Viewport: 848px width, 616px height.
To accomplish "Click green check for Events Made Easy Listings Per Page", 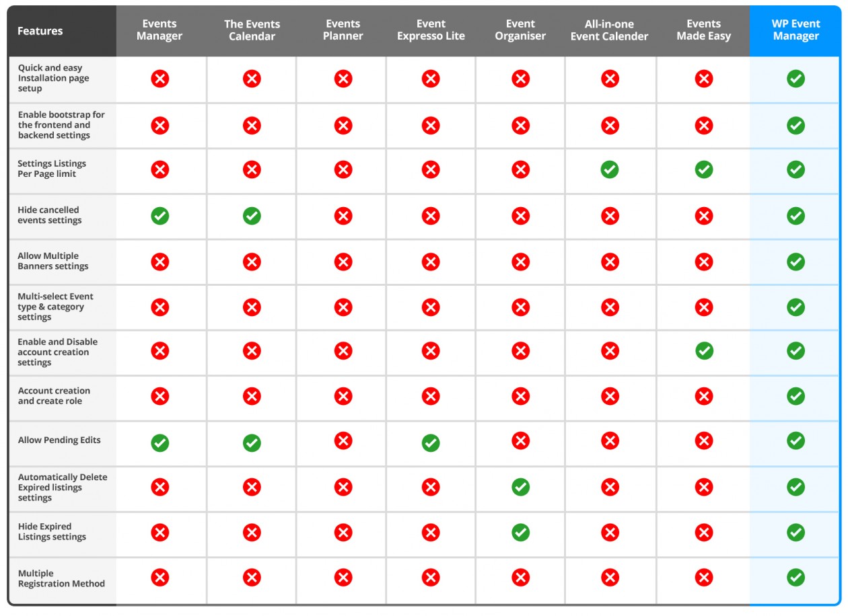I will [x=704, y=169].
